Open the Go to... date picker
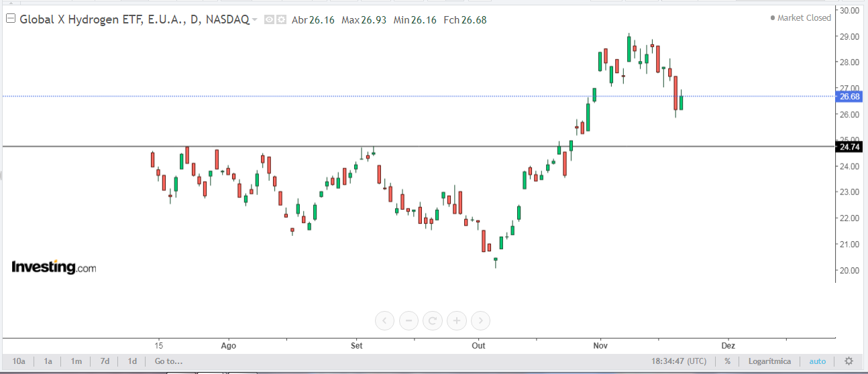The width and height of the screenshot is (868, 374). pyautogui.click(x=168, y=361)
